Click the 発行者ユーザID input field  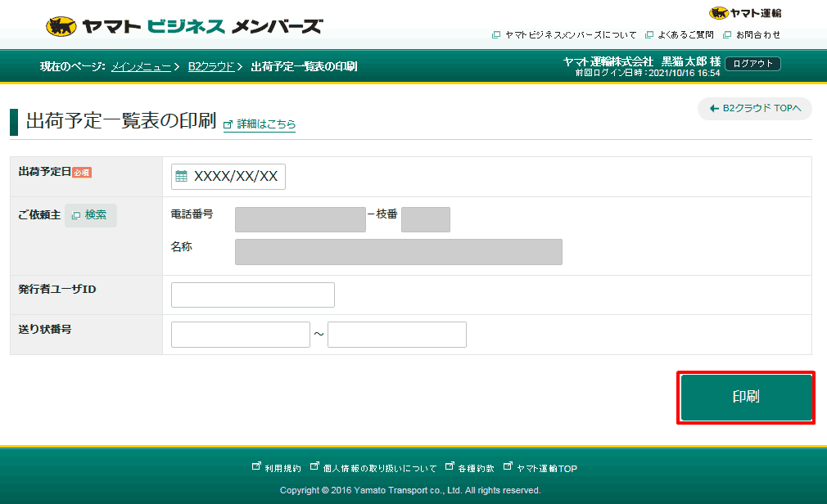coord(252,295)
